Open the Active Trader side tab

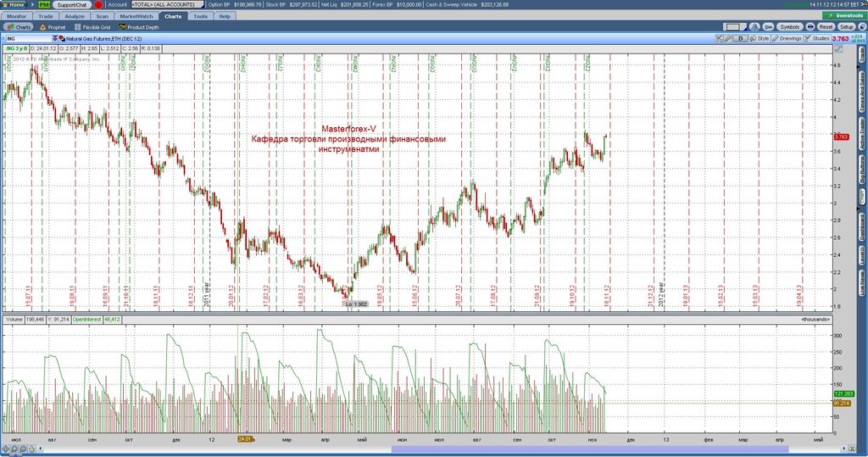coord(861,133)
